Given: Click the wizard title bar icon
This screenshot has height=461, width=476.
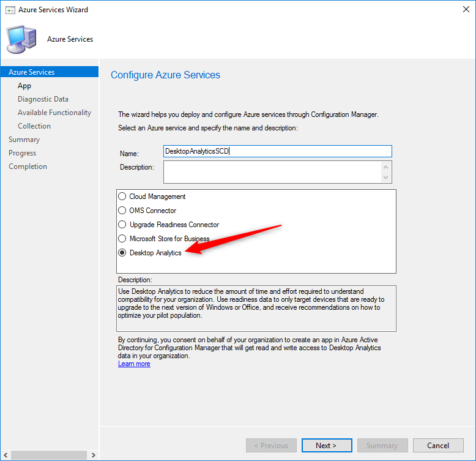Looking at the screenshot, I should point(10,10).
